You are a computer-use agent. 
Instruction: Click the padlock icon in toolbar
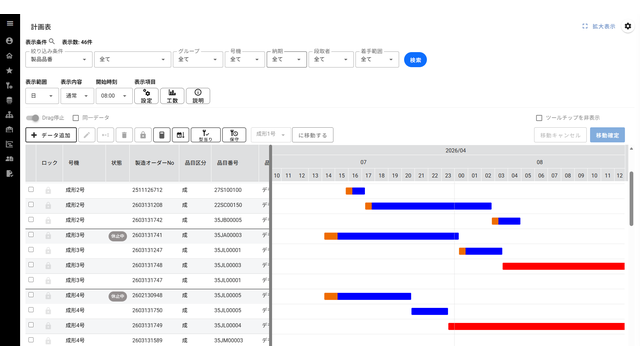coord(143,135)
